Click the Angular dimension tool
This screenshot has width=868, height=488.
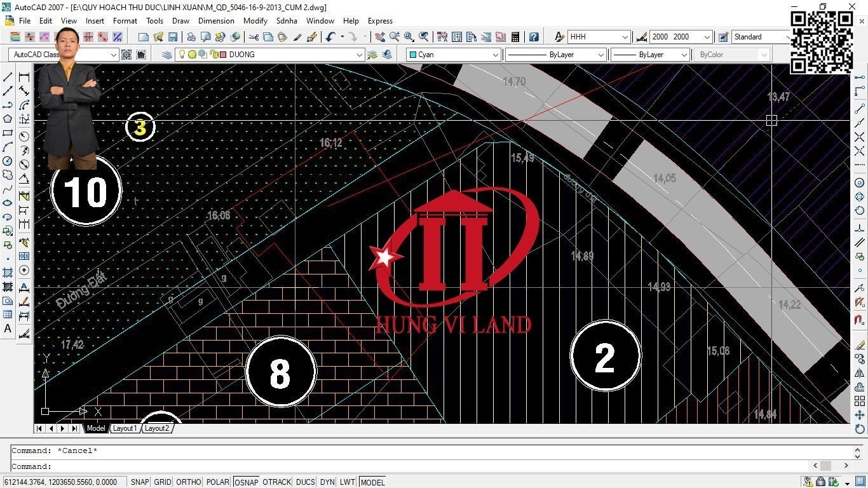pos(24,179)
